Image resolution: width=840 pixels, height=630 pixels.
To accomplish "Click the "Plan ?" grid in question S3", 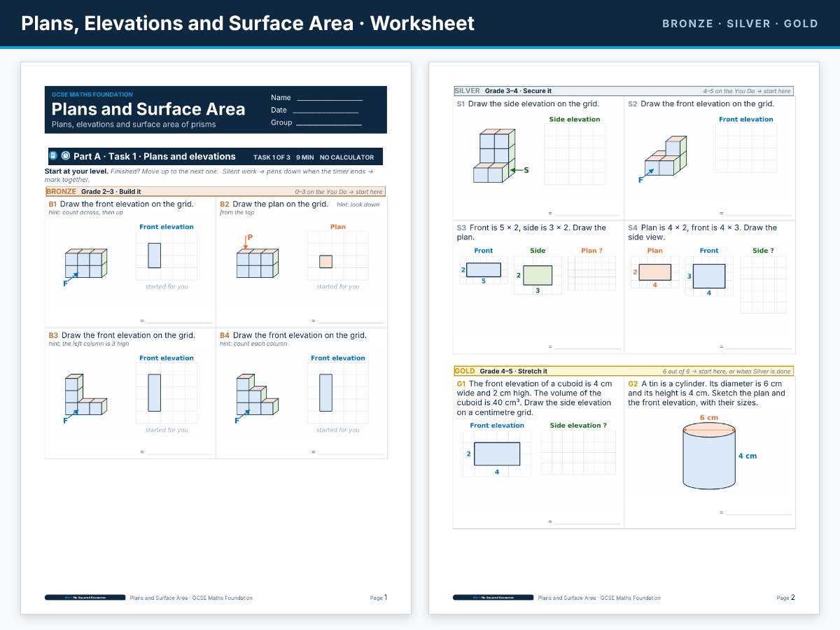I will point(591,273).
